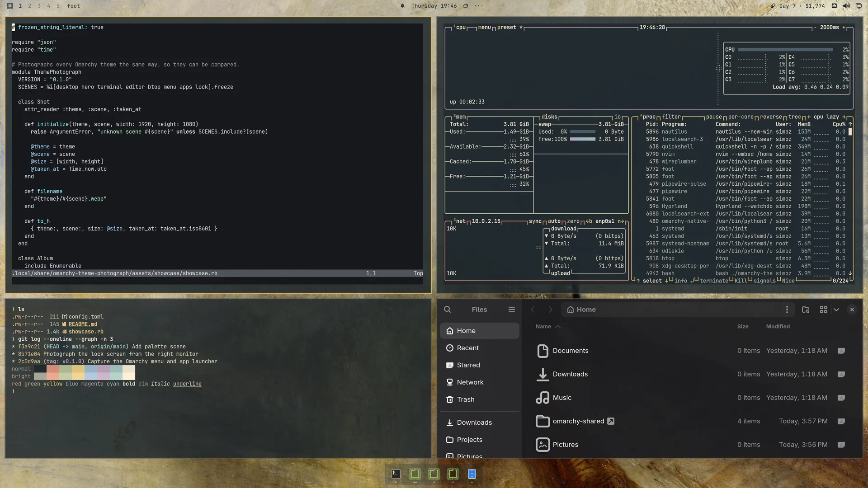Click btop terminate button
The image size is (868, 488).
(714, 281)
